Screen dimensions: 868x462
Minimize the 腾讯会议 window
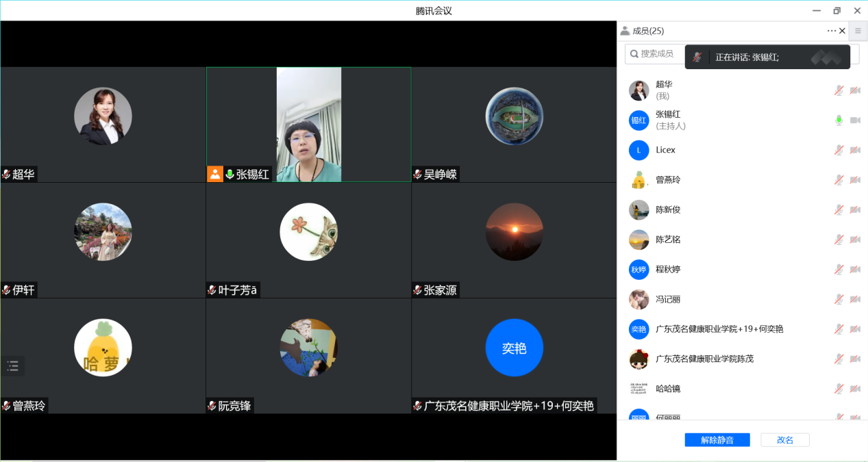[x=817, y=10]
